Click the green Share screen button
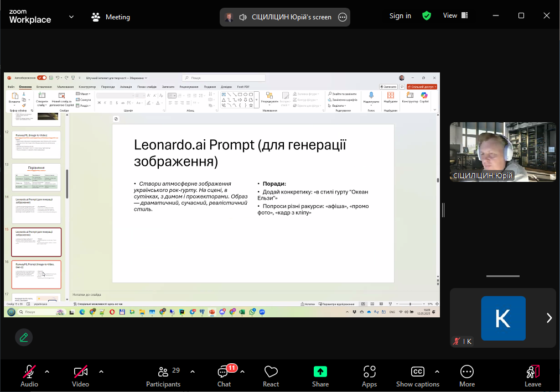Screen dimensions: 560x392 coord(320,376)
